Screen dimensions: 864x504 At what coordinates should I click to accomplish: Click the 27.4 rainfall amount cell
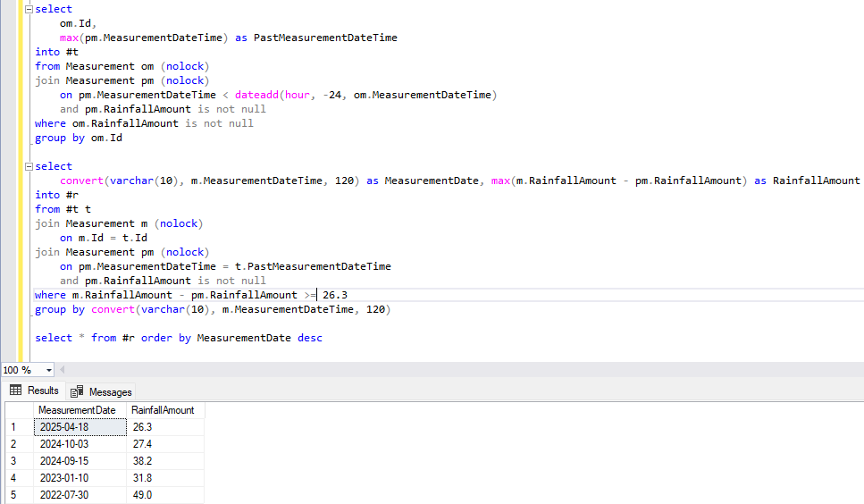pos(164,444)
